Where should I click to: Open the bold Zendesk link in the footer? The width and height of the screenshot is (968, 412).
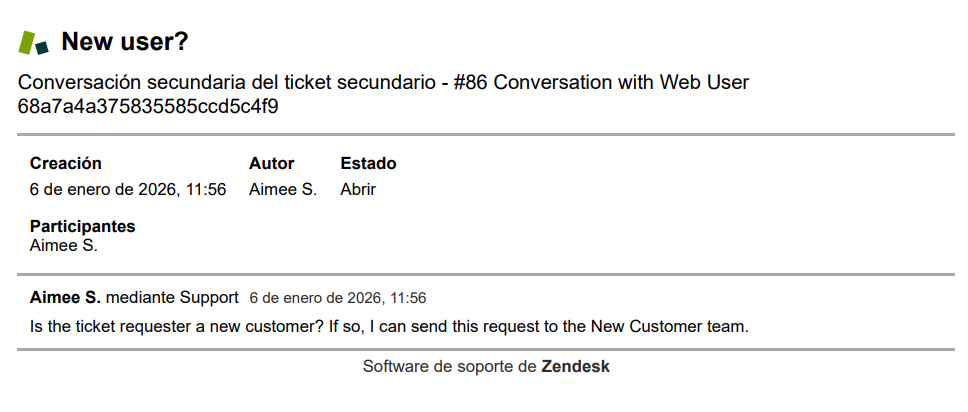pyautogui.click(x=575, y=366)
